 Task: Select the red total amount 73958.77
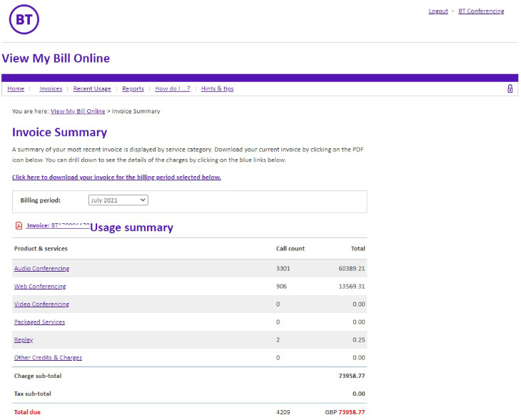pyautogui.click(x=352, y=412)
